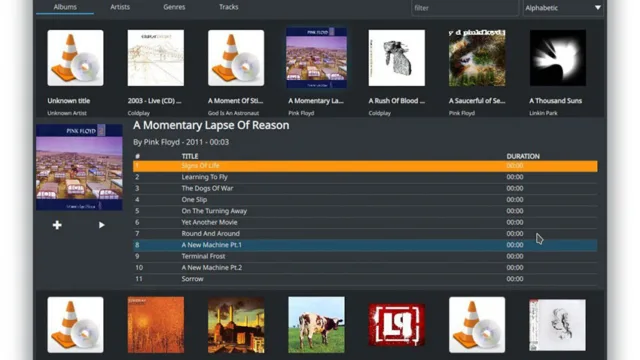Select the A Momentary La... album cover

coord(316,58)
